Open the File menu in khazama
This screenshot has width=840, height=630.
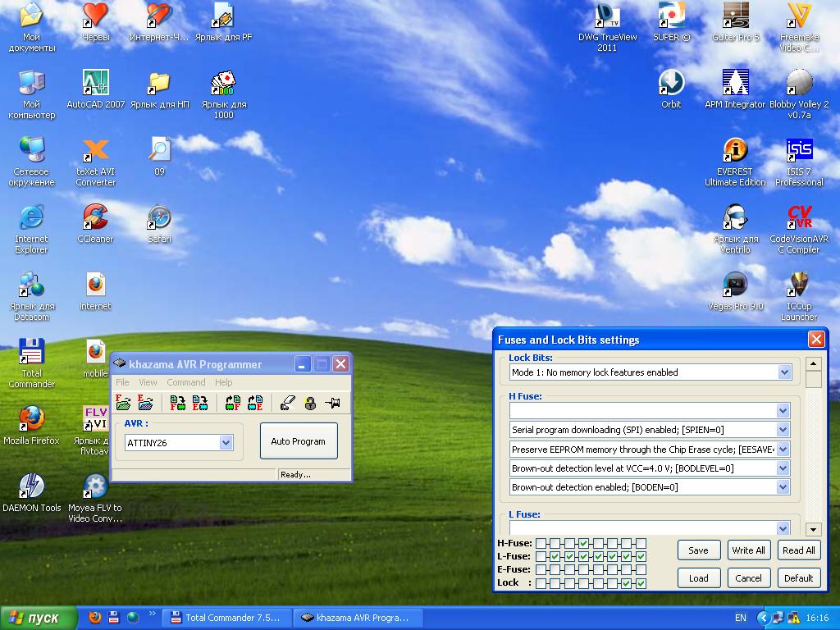[122, 382]
